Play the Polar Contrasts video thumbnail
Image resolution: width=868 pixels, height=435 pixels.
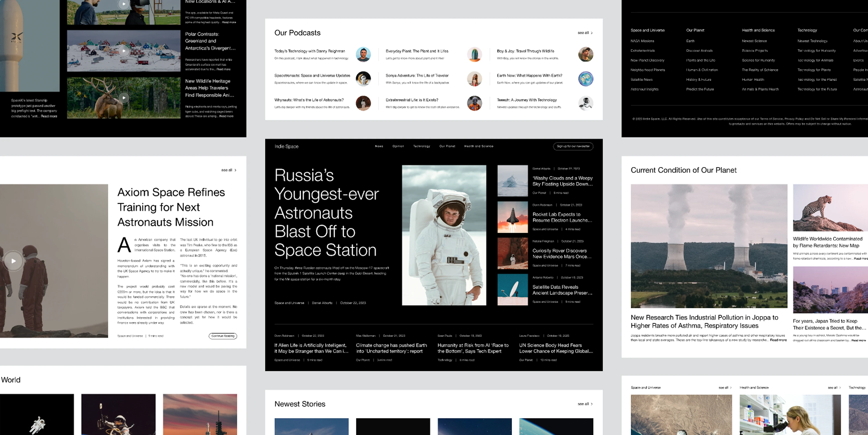click(124, 51)
